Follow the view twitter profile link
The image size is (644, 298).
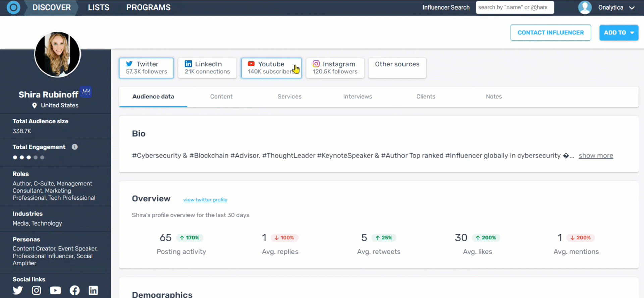coord(205,200)
